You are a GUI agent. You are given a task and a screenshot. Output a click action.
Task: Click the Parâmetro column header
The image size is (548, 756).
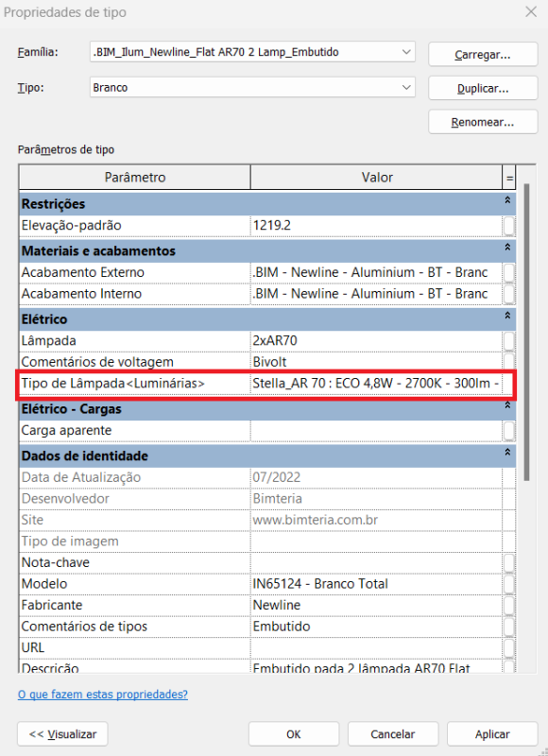135,178
